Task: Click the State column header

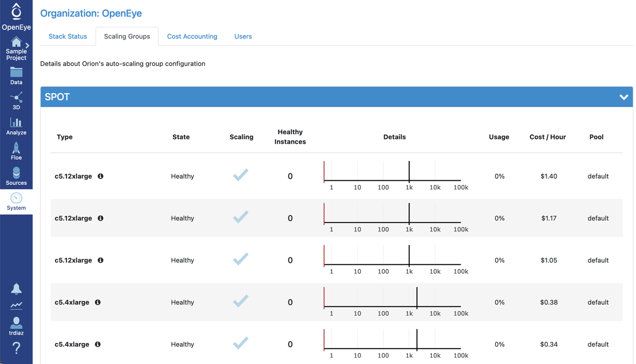Action: pos(181,137)
